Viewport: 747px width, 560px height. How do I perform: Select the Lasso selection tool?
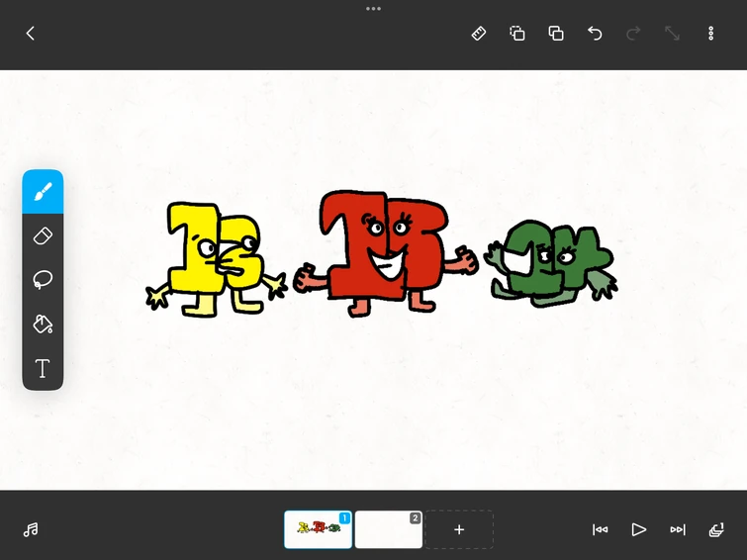click(x=43, y=280)
